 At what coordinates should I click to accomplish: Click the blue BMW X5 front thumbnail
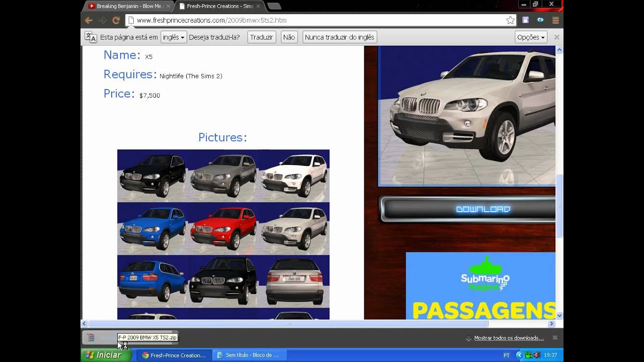[x=152, y=228]
